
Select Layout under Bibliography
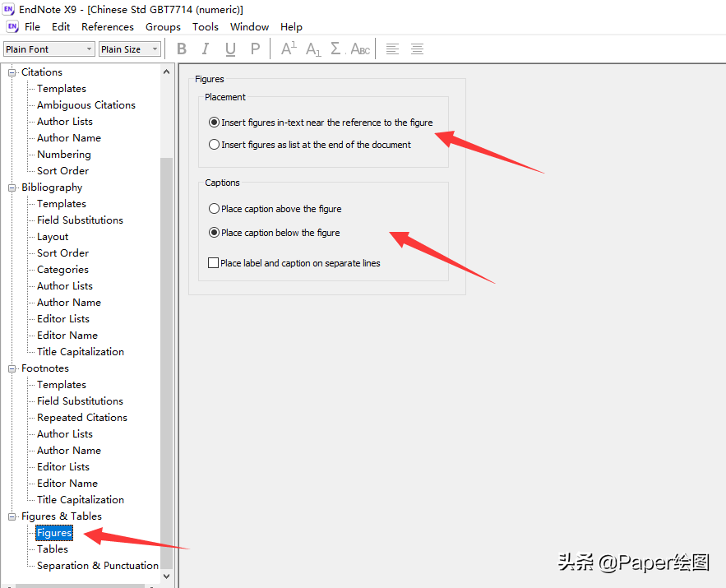pos(53,237)
